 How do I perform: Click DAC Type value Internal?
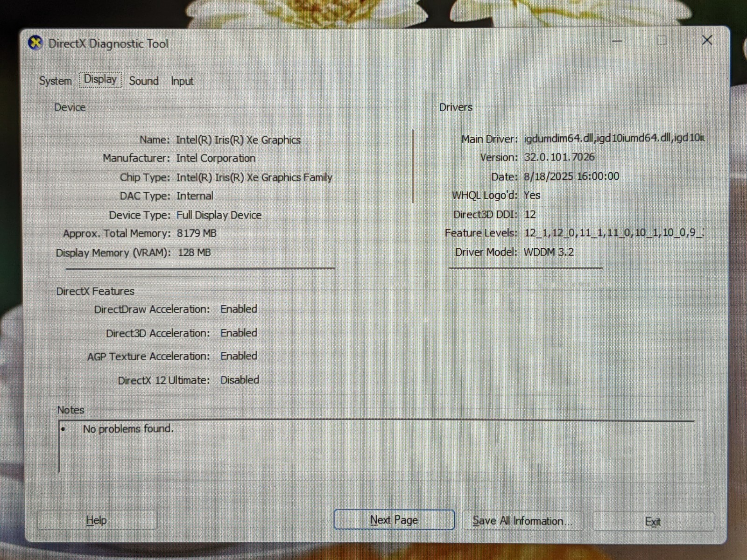[x=195, y=196]
